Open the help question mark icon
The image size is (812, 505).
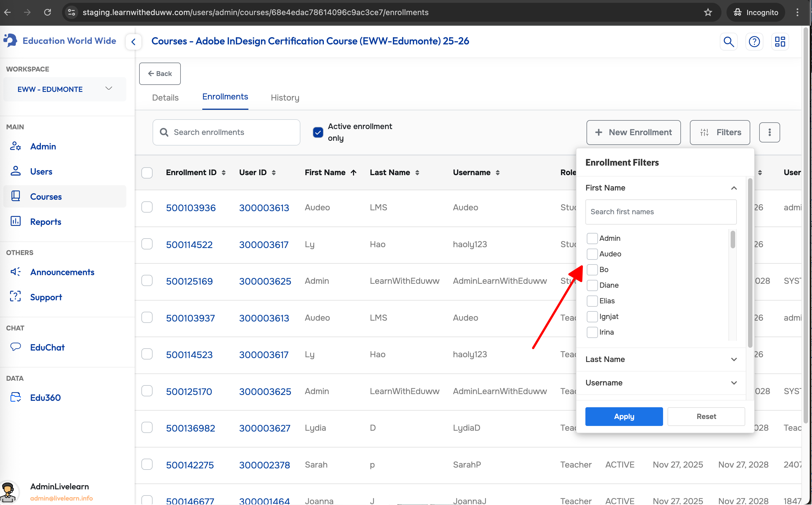[754, 42]
